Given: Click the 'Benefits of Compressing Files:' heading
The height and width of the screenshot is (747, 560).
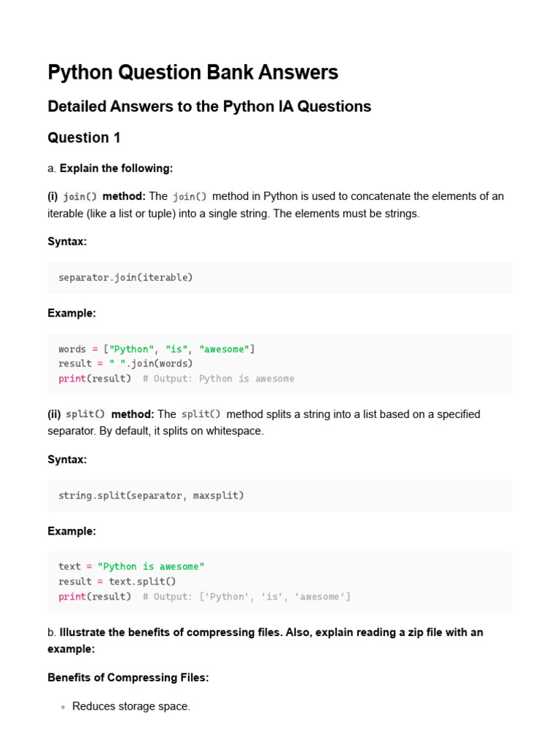Looking at the screenshot, I should (x=128, y=678).
